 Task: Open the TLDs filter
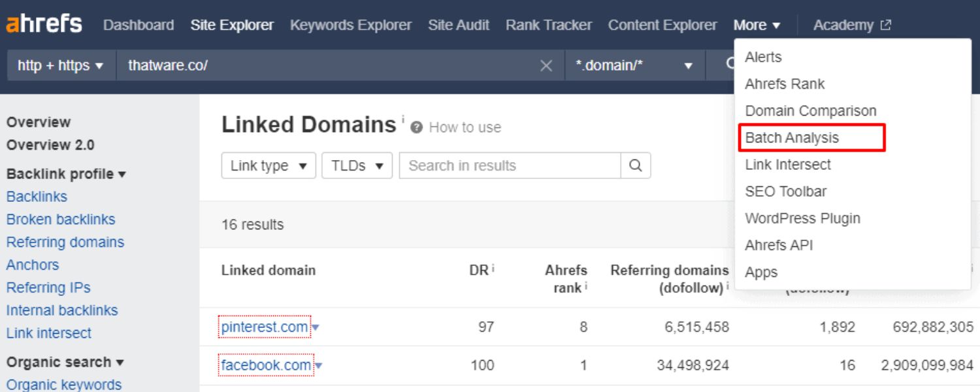(x=357, y=165)
